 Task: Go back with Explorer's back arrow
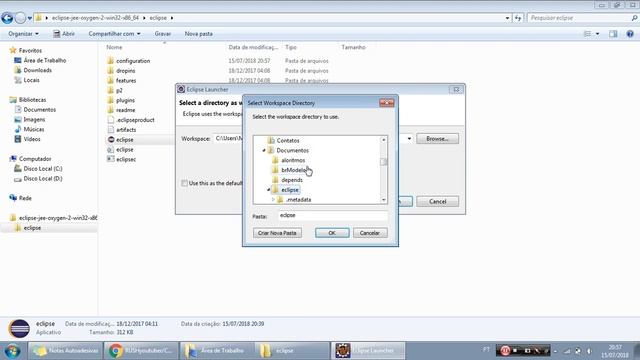tap(7, 18)
